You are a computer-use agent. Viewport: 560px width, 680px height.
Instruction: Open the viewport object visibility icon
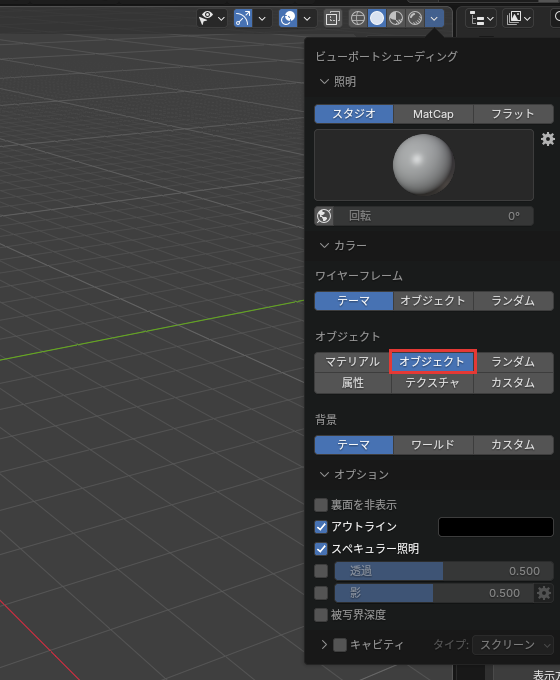[x=206, y=18]
